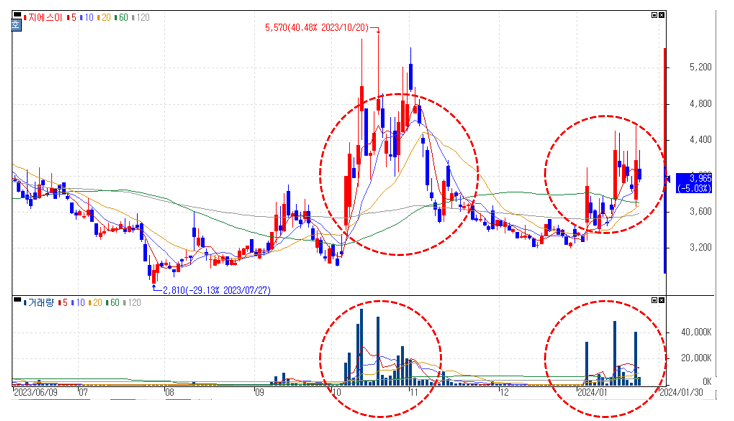Minimize the volume chart panel
The image size is (734, 421).
click(x=654, y=300)
